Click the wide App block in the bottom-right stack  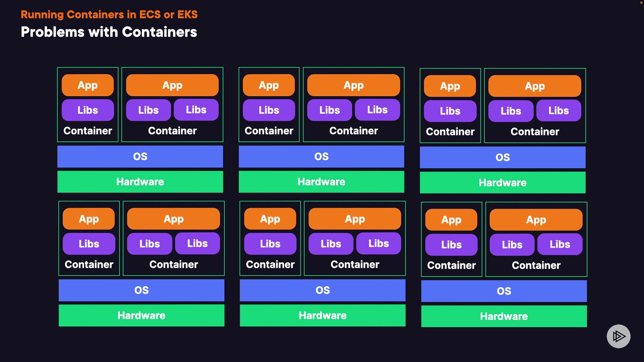(x=536, y=220)
